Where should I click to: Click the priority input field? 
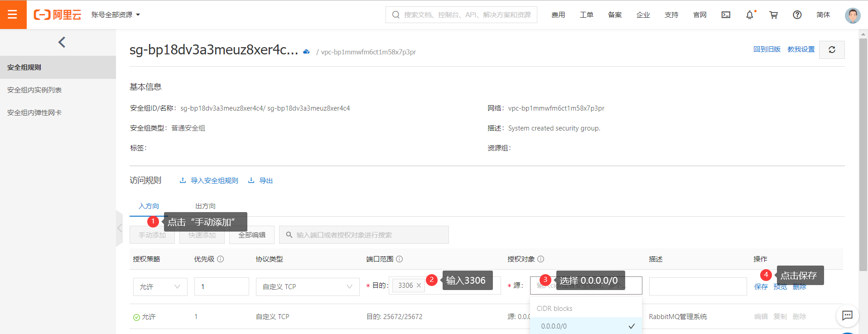click(x=221, y=287)
